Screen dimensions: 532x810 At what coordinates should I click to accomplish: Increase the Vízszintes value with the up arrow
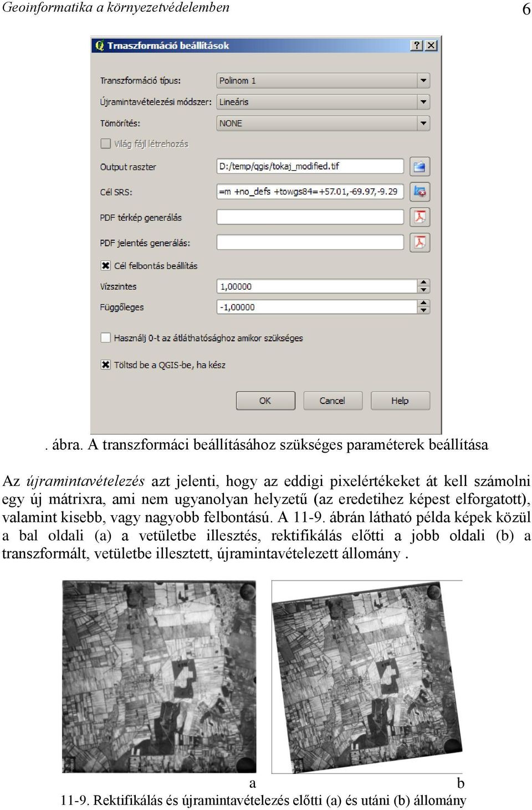(x=424, y=283)
